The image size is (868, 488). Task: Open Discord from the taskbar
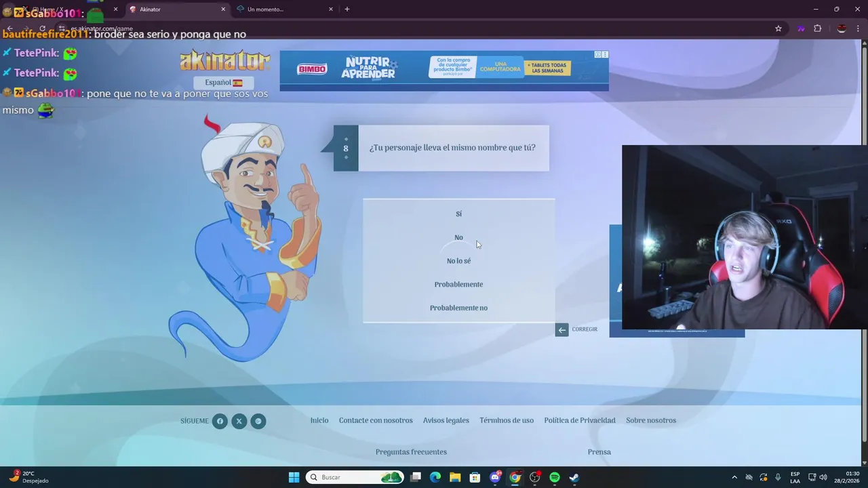(x=496, y=478)
